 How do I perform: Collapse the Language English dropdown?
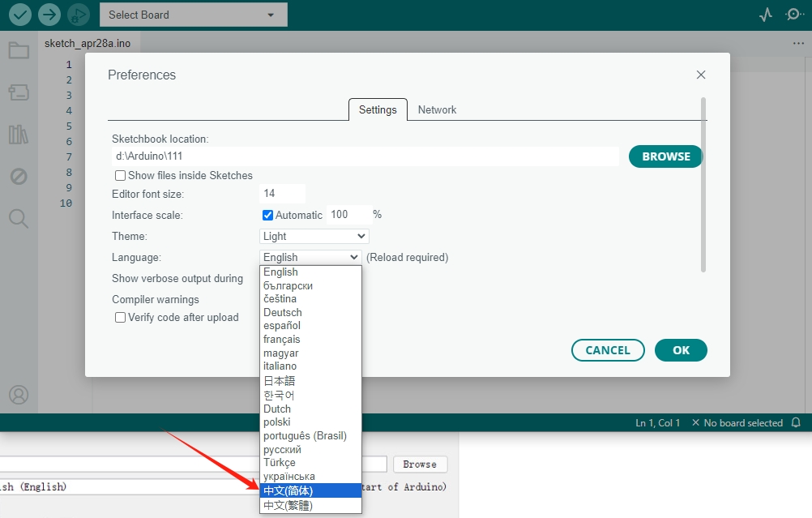point(310,258)
